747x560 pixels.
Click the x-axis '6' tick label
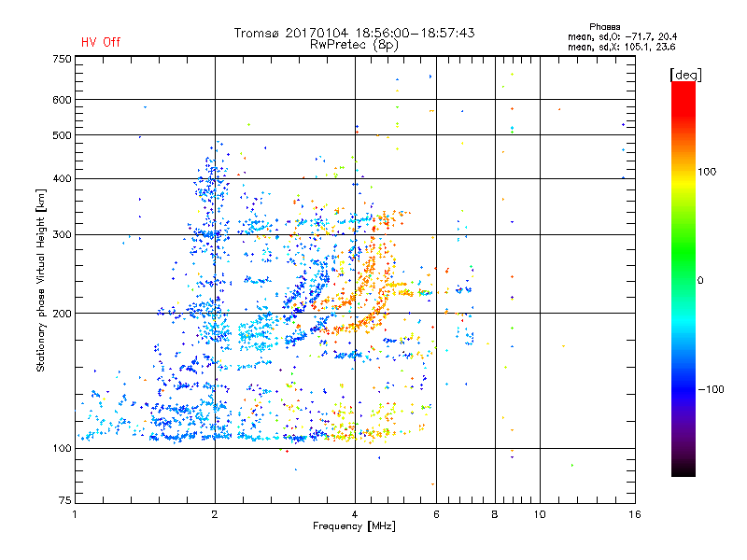click(436, 514)
